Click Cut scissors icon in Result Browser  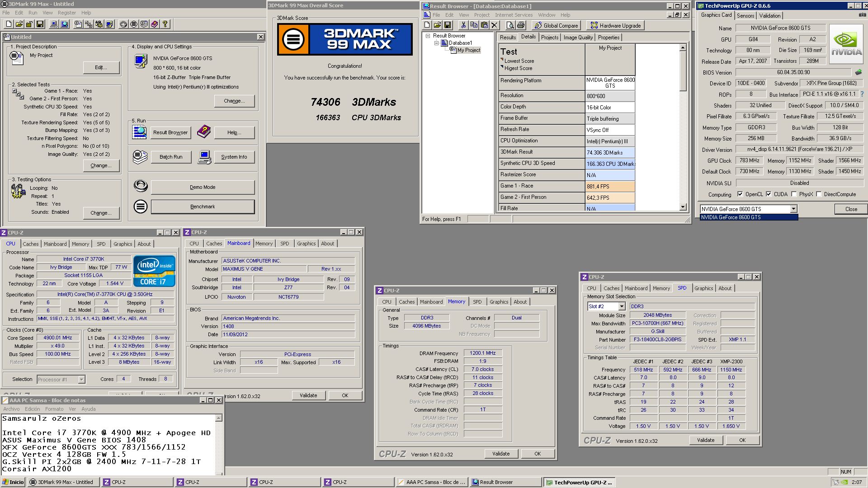pos(463,25)
